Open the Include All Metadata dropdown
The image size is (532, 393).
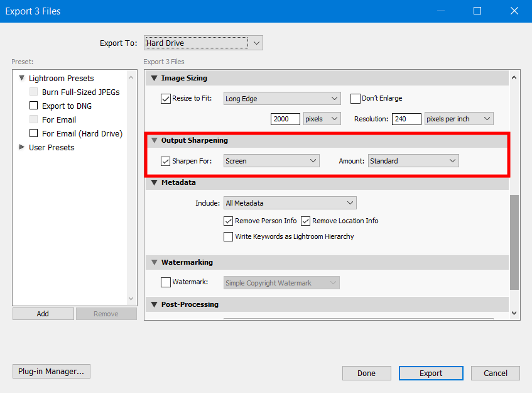(x=290, y=203)
